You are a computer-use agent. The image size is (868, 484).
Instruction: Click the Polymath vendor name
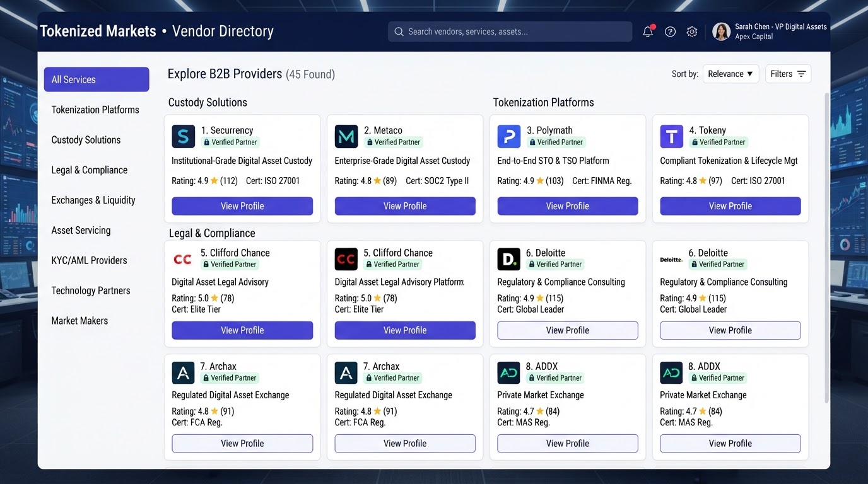pos(549,130)
